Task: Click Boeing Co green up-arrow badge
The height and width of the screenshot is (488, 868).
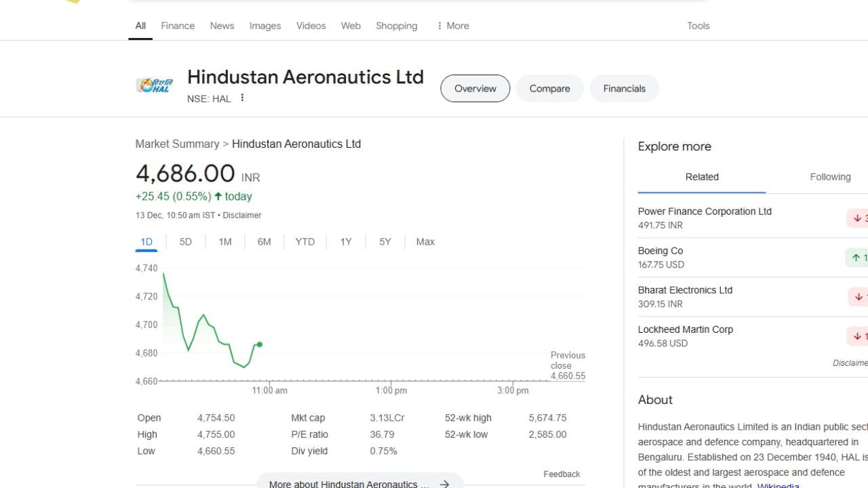Action: pyautogui.click(x=858, y=258)
